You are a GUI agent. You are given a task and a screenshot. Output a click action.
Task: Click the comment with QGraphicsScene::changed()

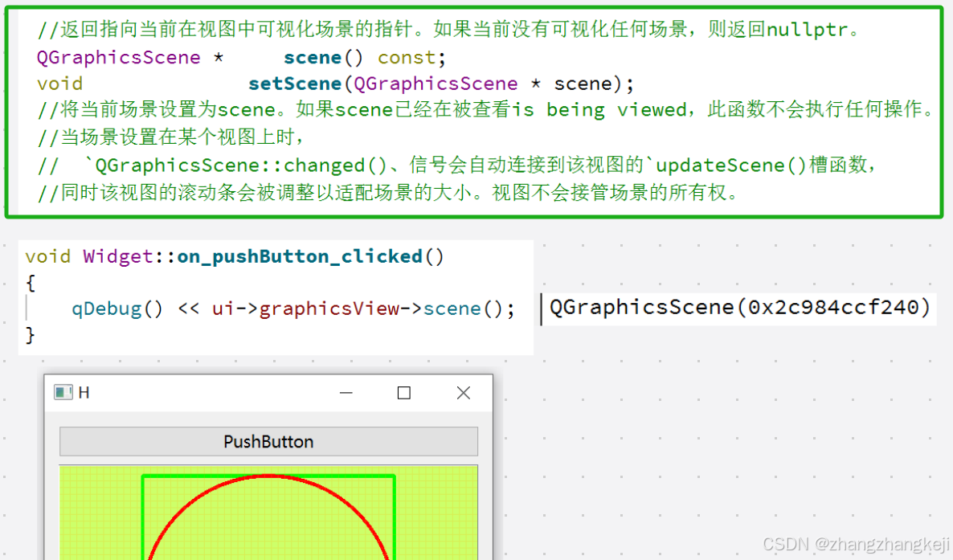pos(456,166)
